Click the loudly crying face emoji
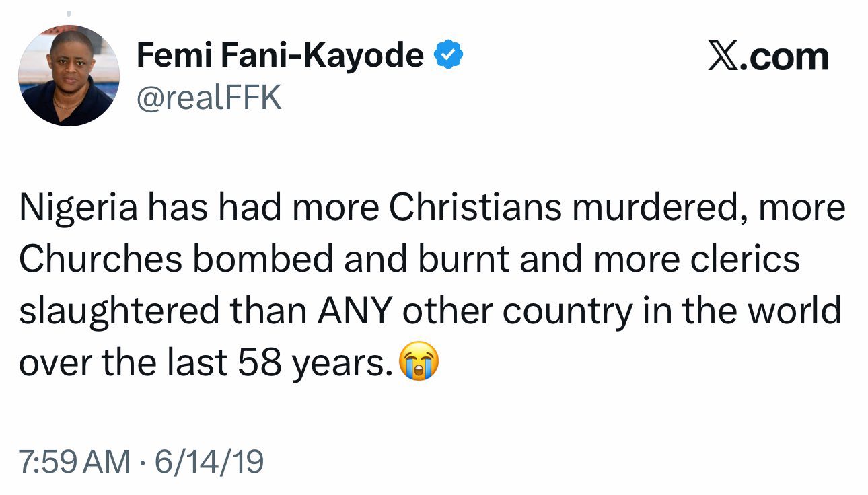The height and width of the screenshot is (495, 868). pos(419,363)
